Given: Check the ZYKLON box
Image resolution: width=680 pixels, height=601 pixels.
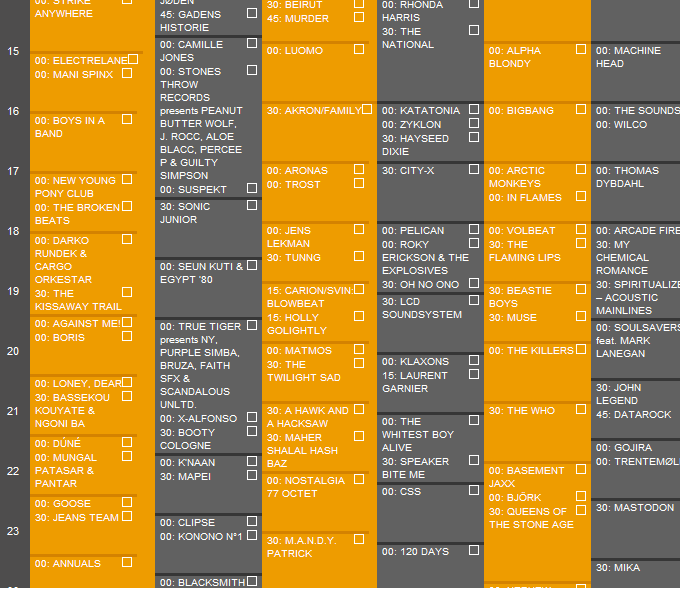Looking at the screenshot, I should pyautogui.click(x=474, y=123).
